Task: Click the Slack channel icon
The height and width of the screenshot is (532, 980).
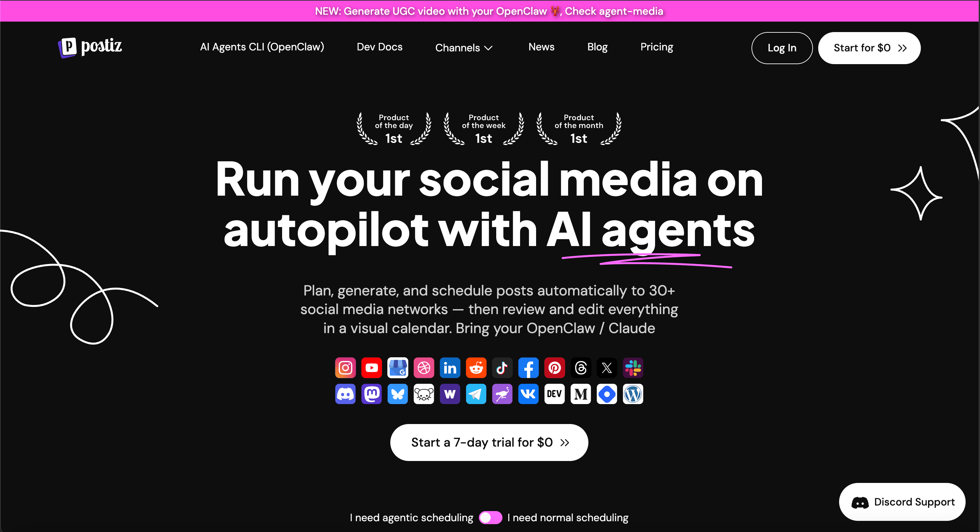Action: click(633, 367)
